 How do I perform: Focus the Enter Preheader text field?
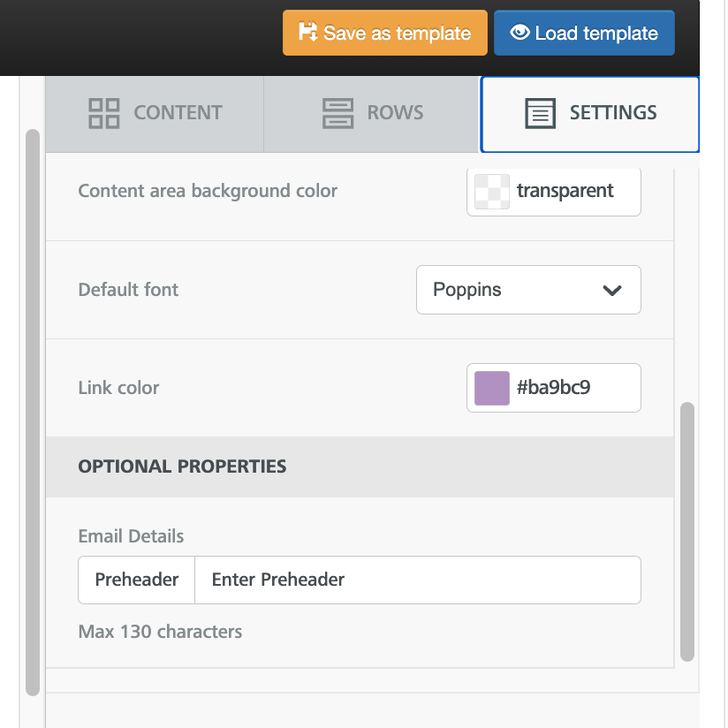pyautogui.click(x=417, y=580)
